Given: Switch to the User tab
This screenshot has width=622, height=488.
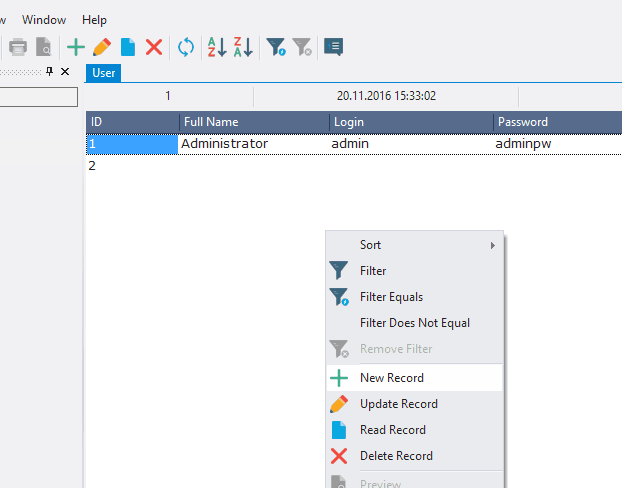Looking at the screenshot, I should pyautogui.click(x=103, y=73).
